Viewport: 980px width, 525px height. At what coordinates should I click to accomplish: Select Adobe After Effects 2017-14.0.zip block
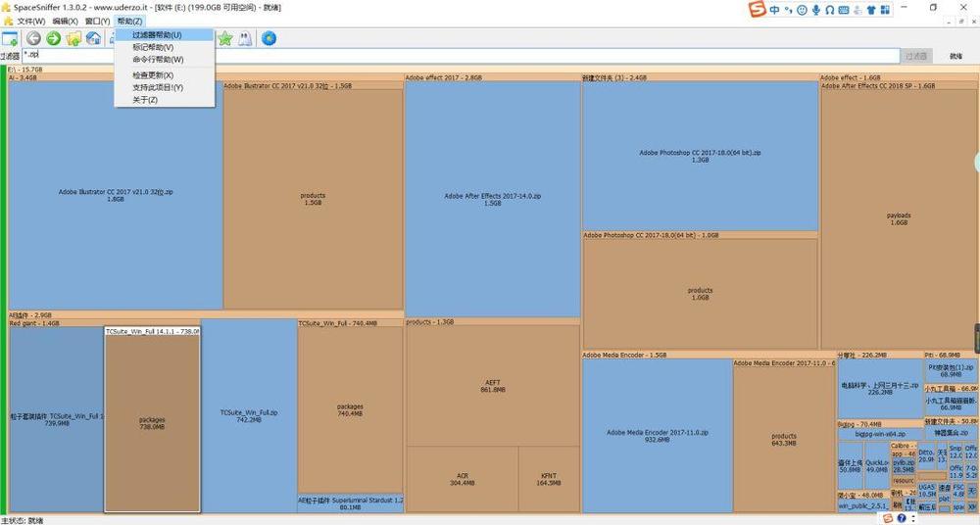(x=493, y=199)
